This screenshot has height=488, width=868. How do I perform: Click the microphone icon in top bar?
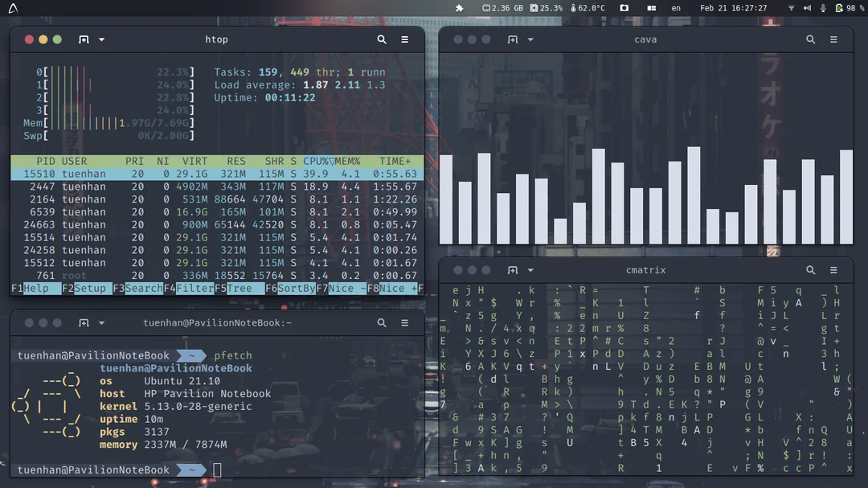823,8
